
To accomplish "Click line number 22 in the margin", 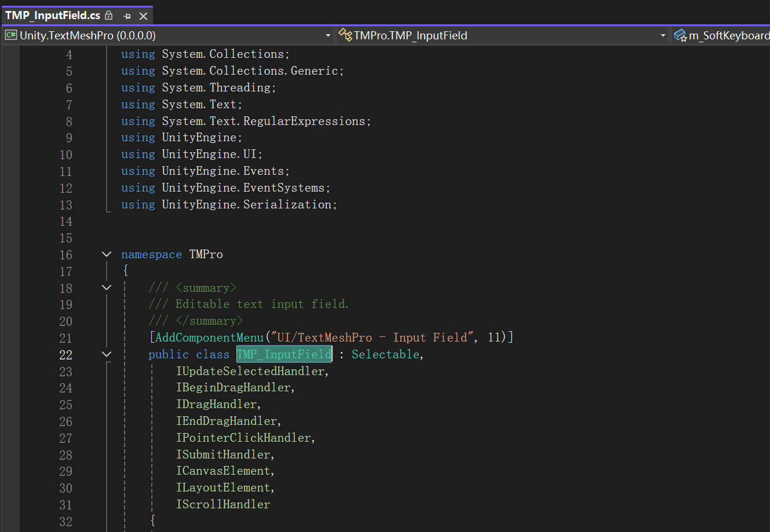I will tap(65, 354).
